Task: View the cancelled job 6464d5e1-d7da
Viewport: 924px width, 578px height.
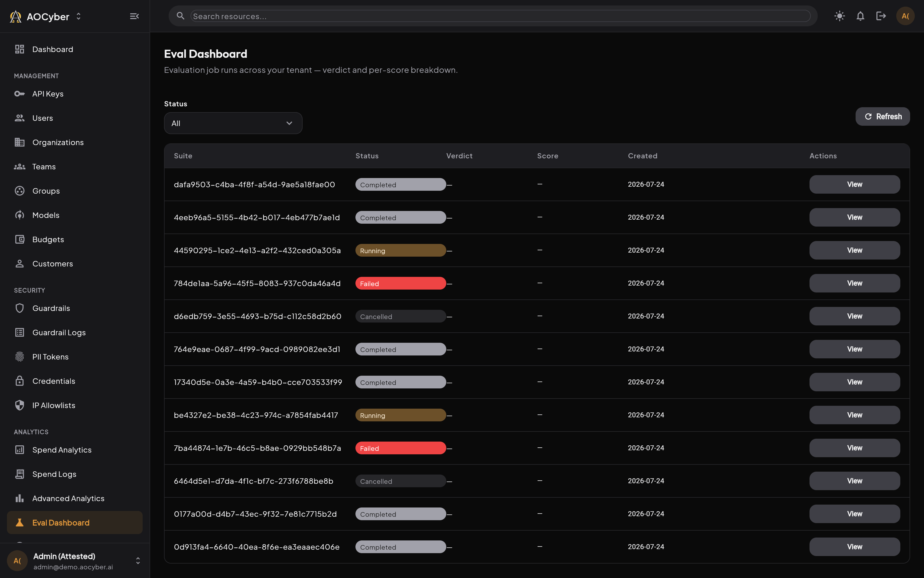Action: pyautogui.click(x=854, y=481)
